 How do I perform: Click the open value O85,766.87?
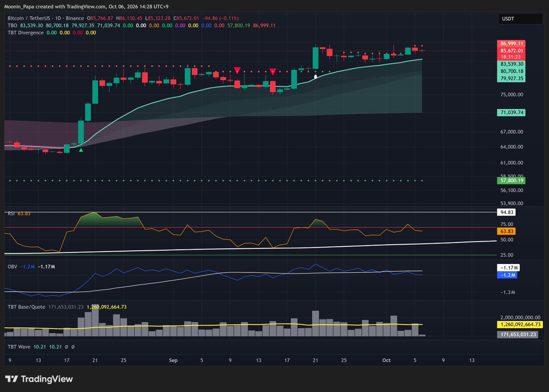point(99,19)
